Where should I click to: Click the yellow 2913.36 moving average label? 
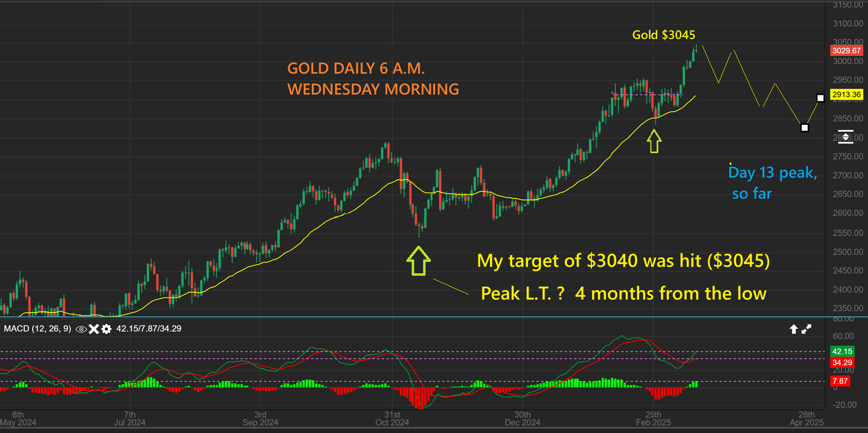846,94
